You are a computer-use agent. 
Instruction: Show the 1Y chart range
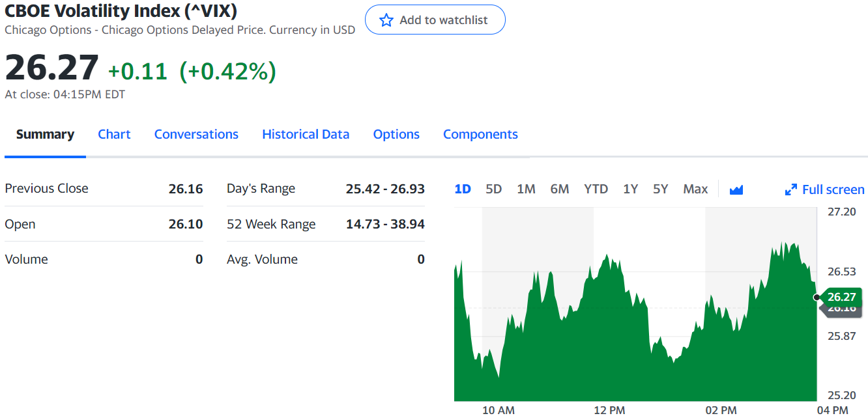630,189
